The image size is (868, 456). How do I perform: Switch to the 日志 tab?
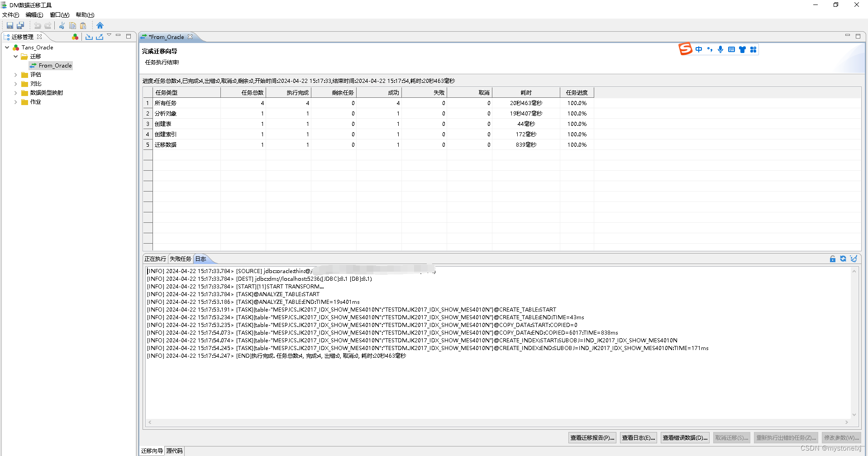[201, 259]
